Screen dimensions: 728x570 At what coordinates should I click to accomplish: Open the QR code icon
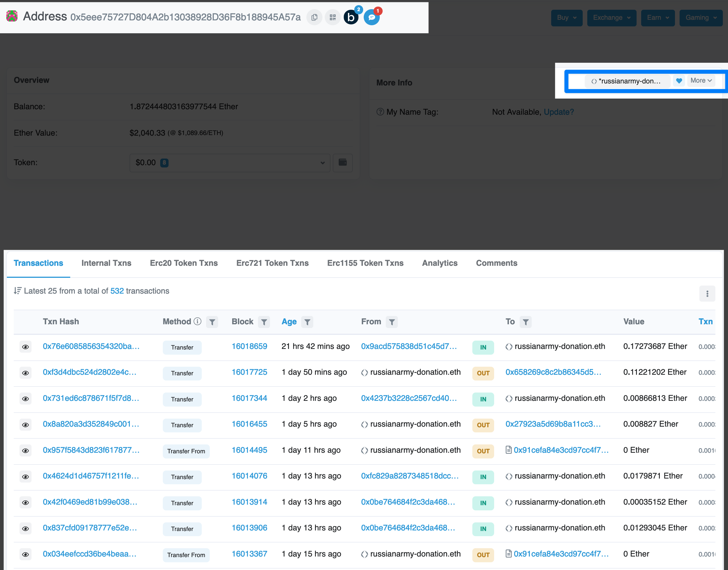tap(333, 17)
